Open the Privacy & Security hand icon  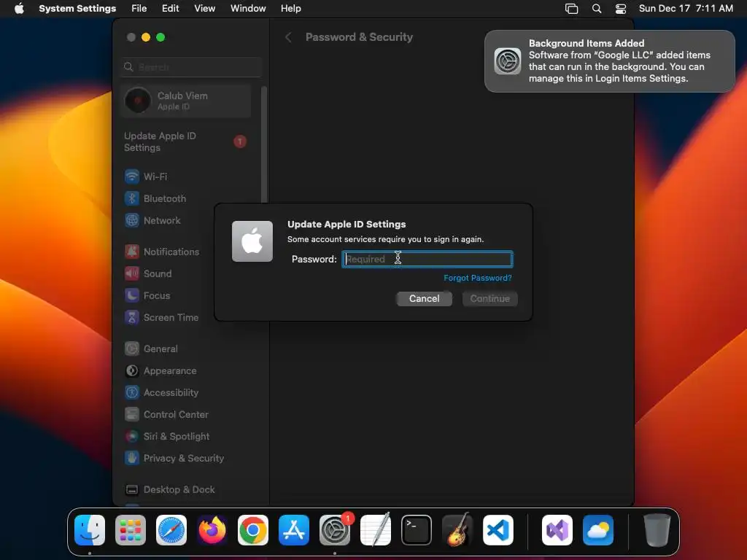(132, 458)
